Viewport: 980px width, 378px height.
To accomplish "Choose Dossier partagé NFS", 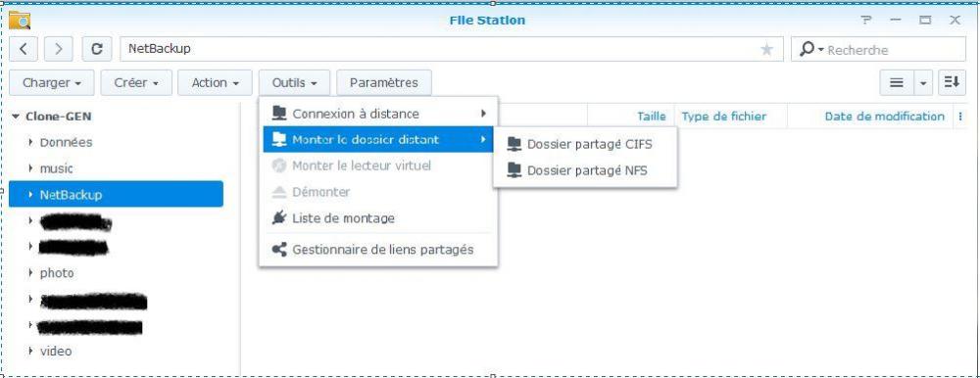I will 585,170.
